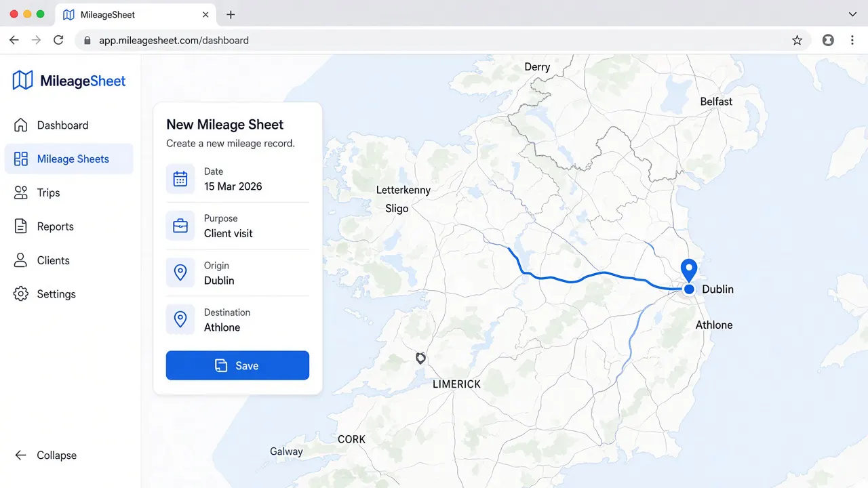Open Dashboard via its house icon
The height and width of the screenshot is (488, 868).
point(21,125)
